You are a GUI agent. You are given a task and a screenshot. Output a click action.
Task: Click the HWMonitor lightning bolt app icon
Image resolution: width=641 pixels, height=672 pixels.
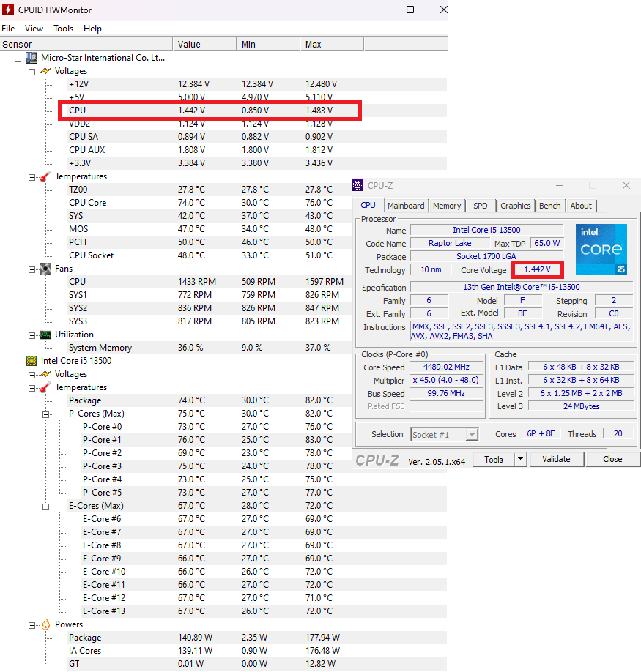click(x=8, y=10)
